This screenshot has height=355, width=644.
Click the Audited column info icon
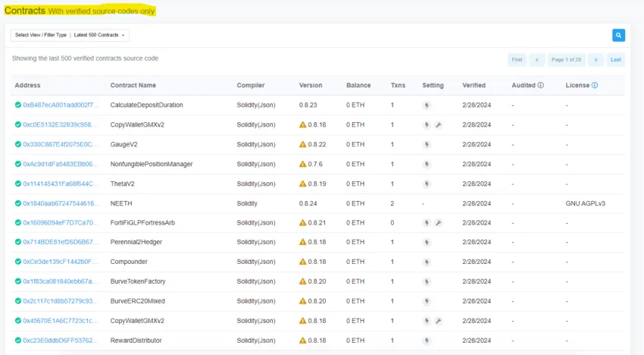tap(540, 86)
